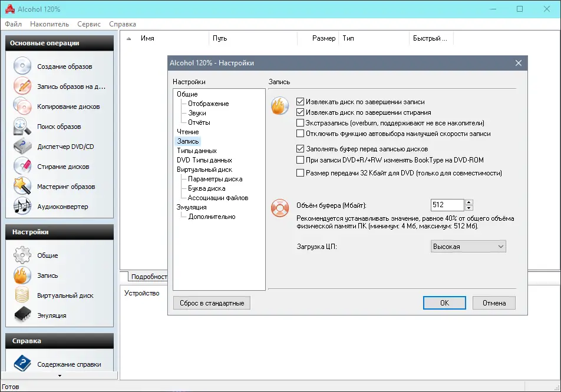Uncheck Заполнять буфер перед записью дисков

point(299,149)
